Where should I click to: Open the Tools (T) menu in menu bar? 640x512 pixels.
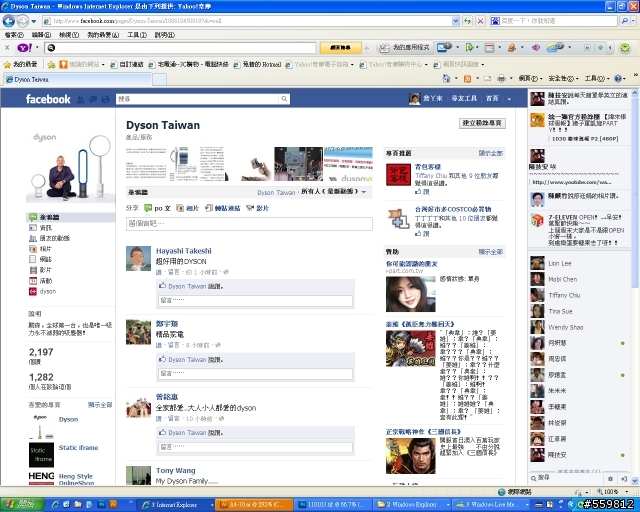(x=137, y=35)
